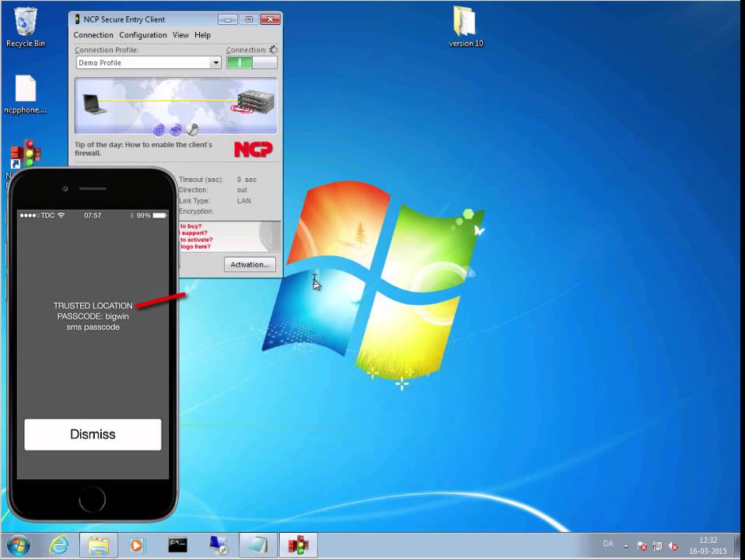Screen dimensions: 745x560
Task: Tap Dismiss on the phone screen
Action: click(93, 435)
